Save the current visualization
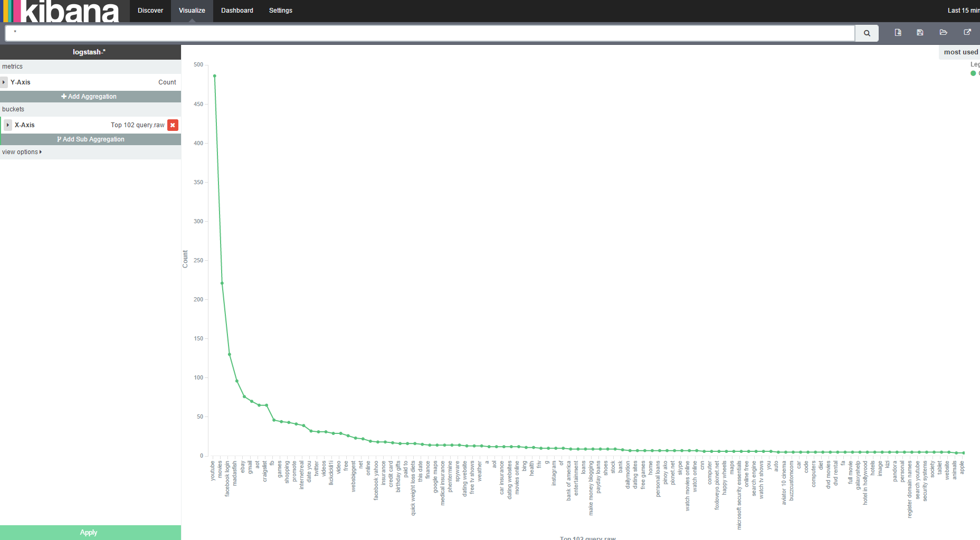The image size is (980, 540). [x=920, y=32]
